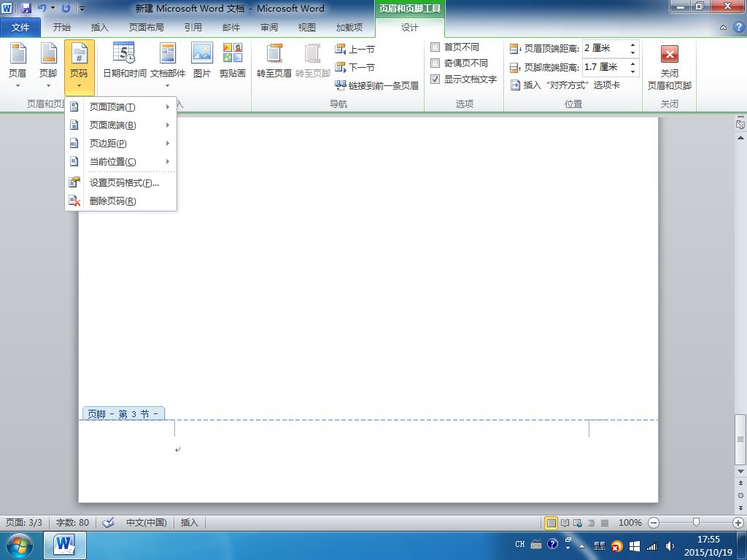Switch to web layout view icon
The width and height of the screenshot is (747, 560).
coord(578,523)
